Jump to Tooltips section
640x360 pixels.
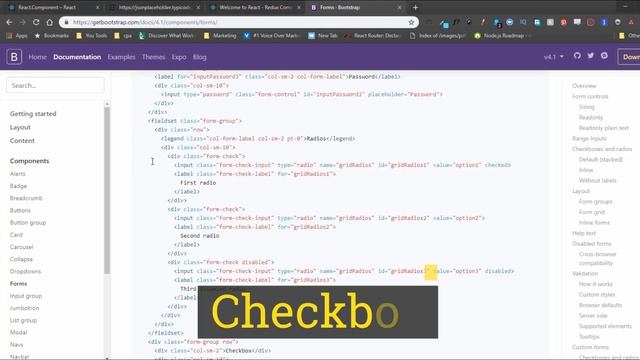tap(589, 337)
